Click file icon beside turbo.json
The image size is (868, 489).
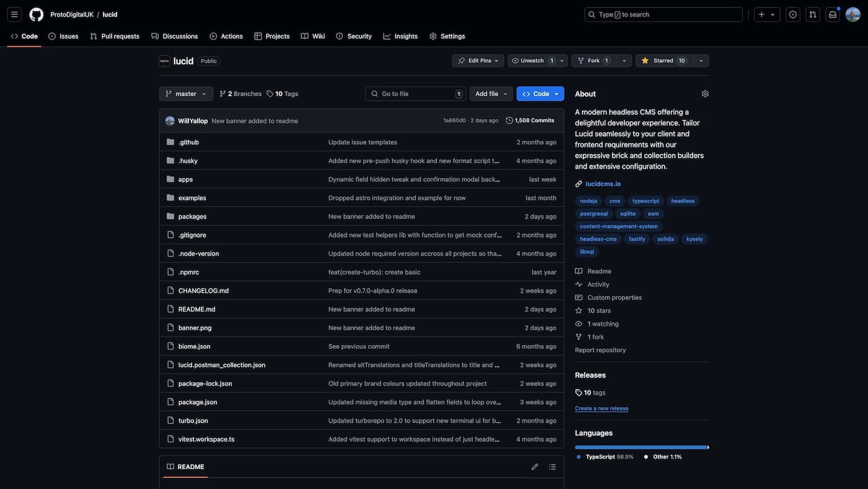[x=170, y=420]
